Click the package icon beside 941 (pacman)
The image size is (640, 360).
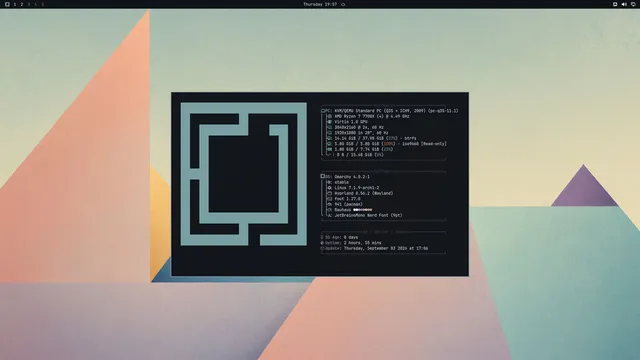pyautogui.click(x=329, y=204)
